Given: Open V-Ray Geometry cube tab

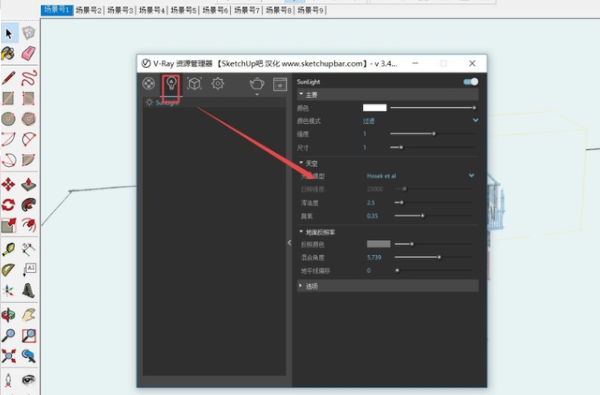Looking at the screenshot, I should 194,83.
